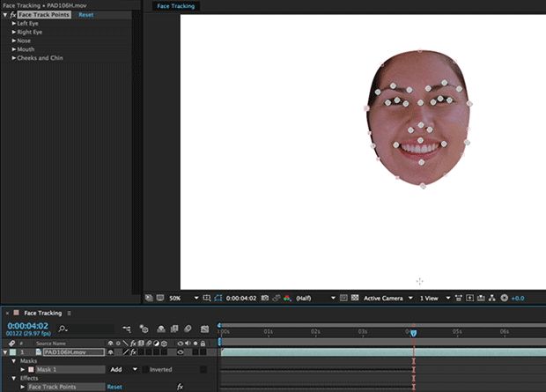Collapse the Masks group in the timeline

pos(14,361)
